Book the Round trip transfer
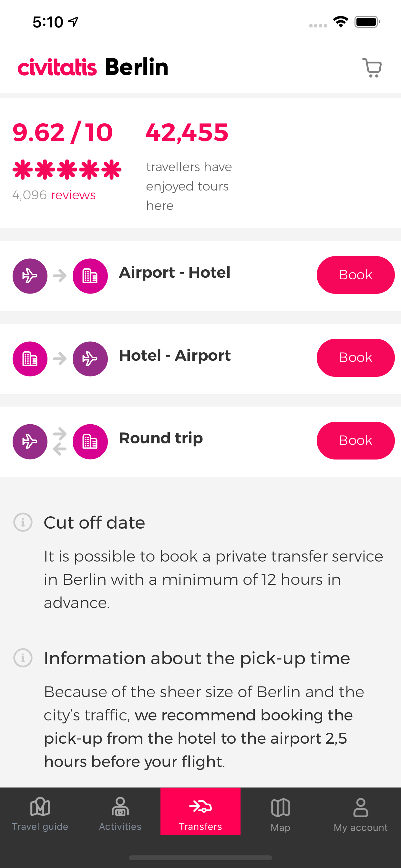Image resolution: width=401 pixels, height=868 pixels. click(355, 440)
